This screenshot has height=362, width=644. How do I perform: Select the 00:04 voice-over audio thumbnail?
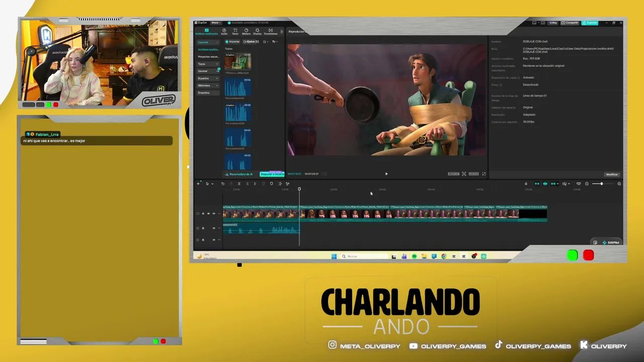(x=237, y=137)
